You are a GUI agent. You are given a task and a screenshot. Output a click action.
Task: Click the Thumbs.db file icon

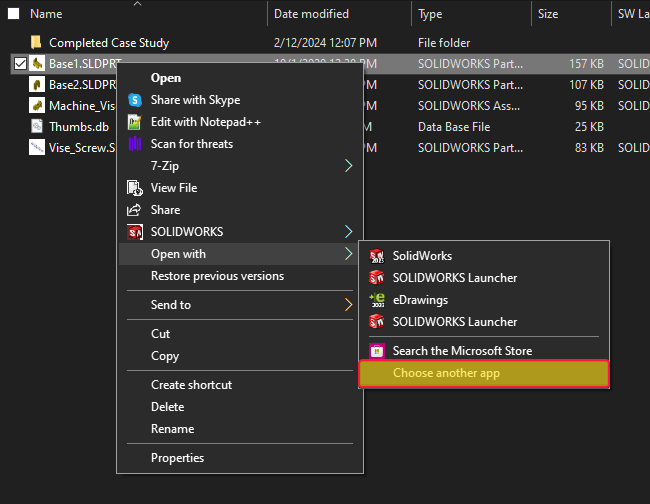pyautogui.click(x=37, y=126)
